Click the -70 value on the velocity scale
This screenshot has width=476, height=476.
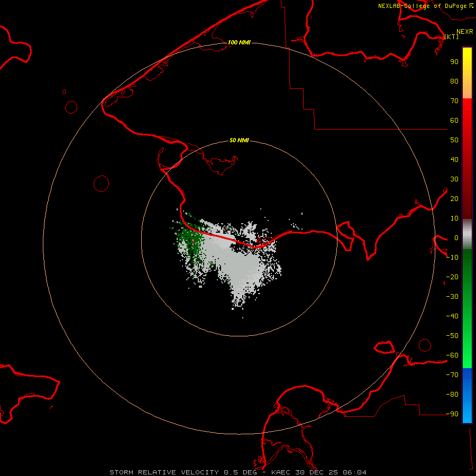tap(452, 375)
